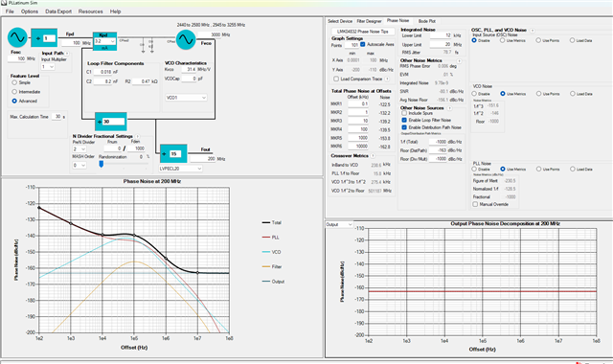The height and width of the screenshot is (364, 613).
Task: Open the Data Export menu
Action: pos(58,11)
